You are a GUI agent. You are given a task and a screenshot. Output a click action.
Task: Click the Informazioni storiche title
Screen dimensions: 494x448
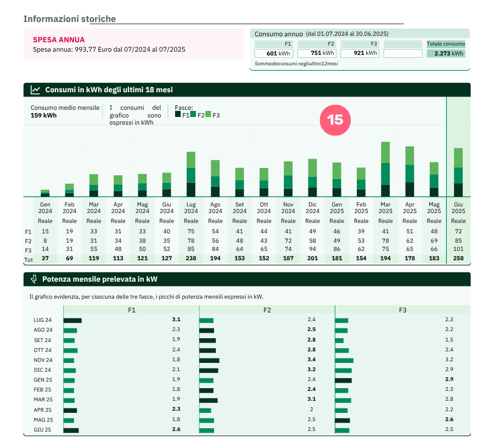(x=70, y=19)
